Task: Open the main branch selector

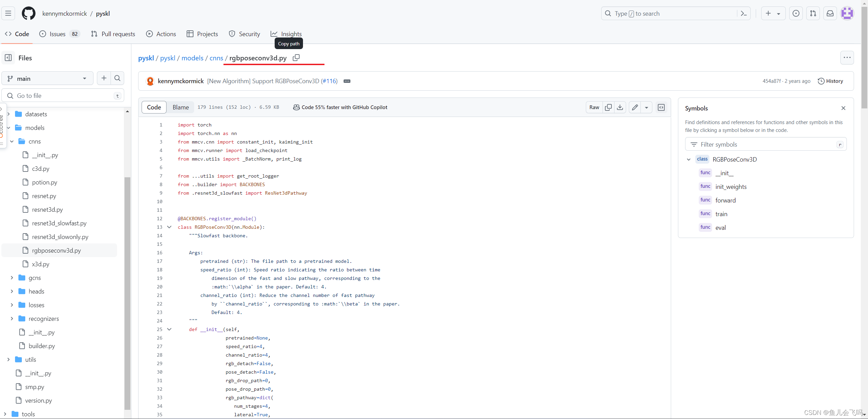Action: (47, 78)
